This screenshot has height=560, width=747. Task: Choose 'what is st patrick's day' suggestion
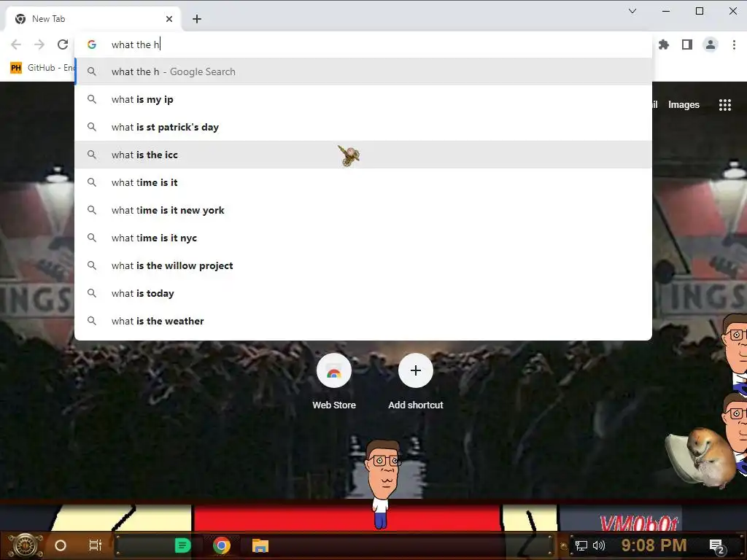363,127
